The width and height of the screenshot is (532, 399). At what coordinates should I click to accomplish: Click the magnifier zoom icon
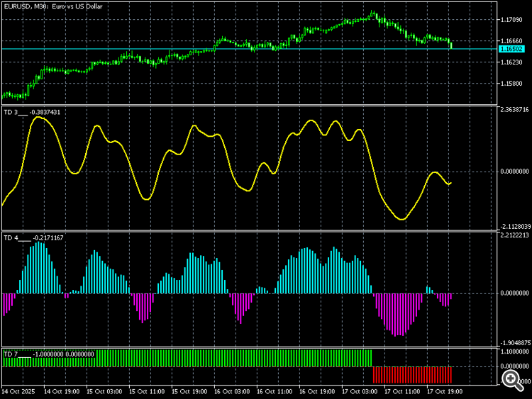(x=513, y=380)
